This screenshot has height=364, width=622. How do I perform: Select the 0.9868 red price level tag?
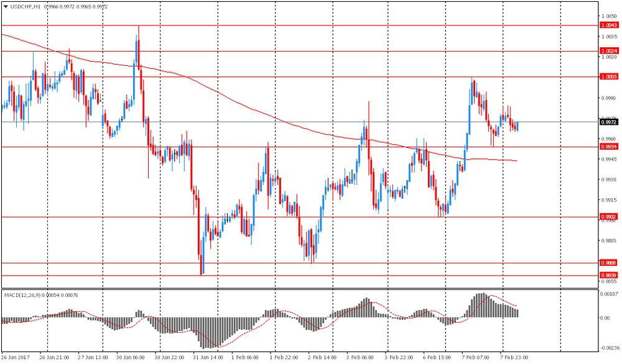609,263
